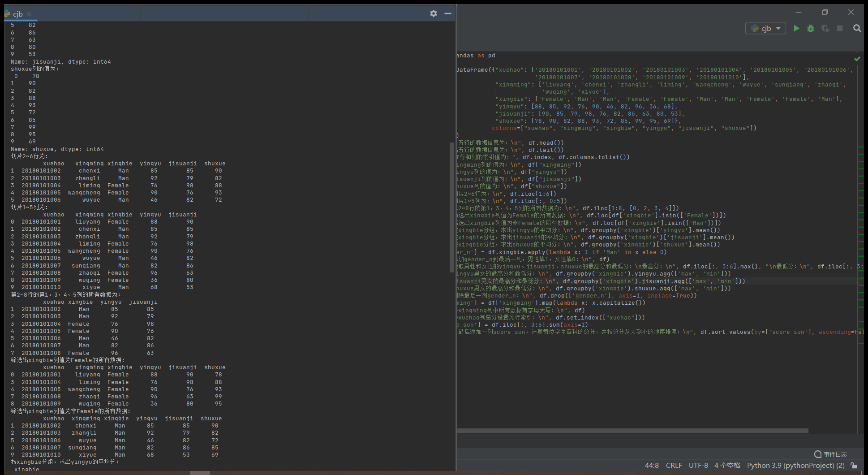
Task: Start debugging with the green bug icon
Action: [811, 28]
